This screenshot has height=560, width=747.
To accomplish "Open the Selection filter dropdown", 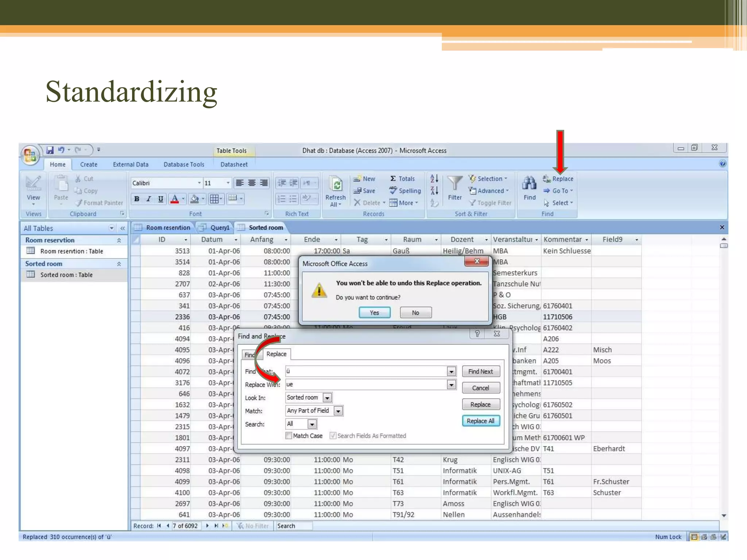I will tap(488, 179).
